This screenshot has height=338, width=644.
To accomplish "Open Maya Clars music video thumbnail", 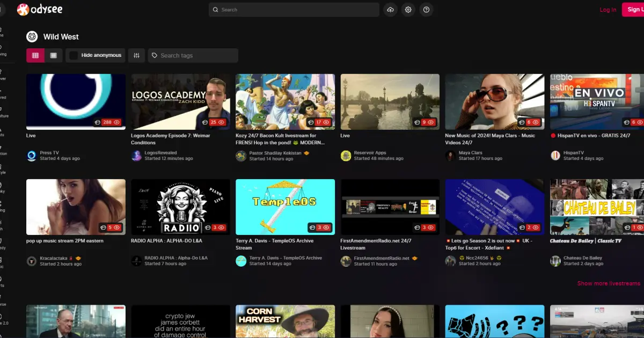I will [x=494, y=101].
